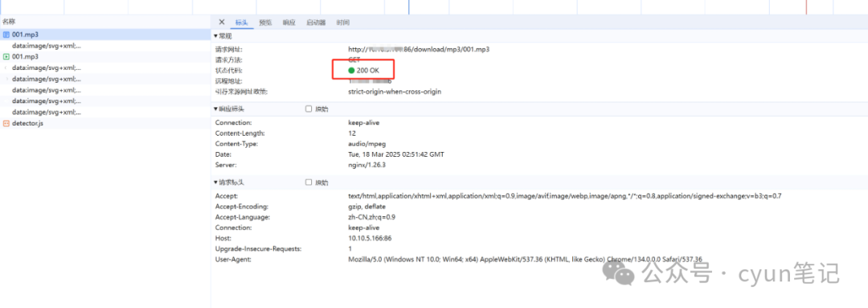Toggle 原始 checkbox in 响应标头 section
The width and height of the screenshot is (868, 308).
point(309,109)
